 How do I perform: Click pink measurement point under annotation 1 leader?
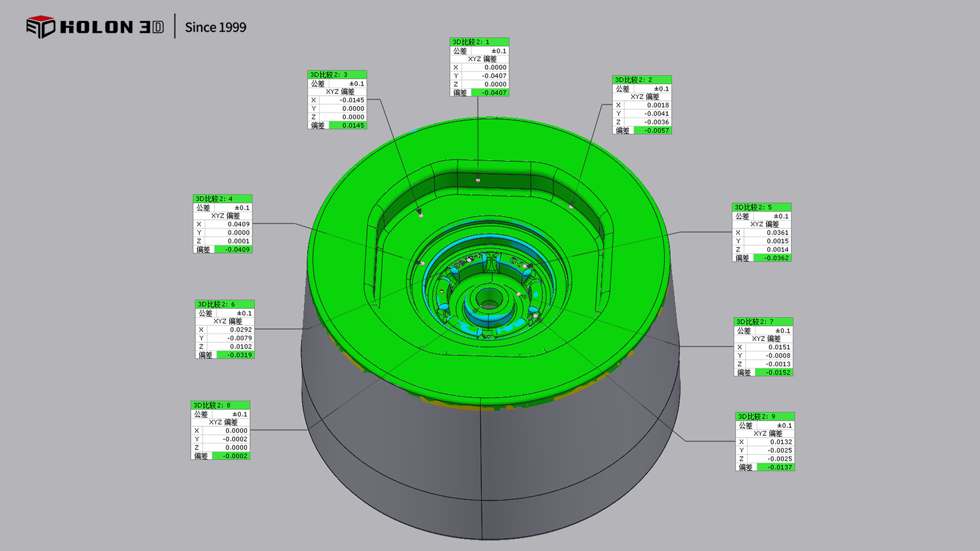pos(478,180)
